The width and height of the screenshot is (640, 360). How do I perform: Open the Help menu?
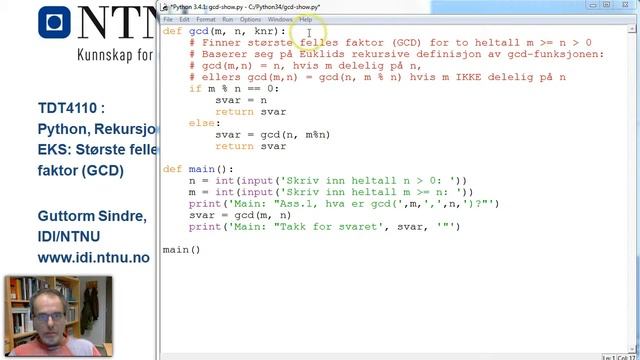pyautogui.click(x=305, y=19)
